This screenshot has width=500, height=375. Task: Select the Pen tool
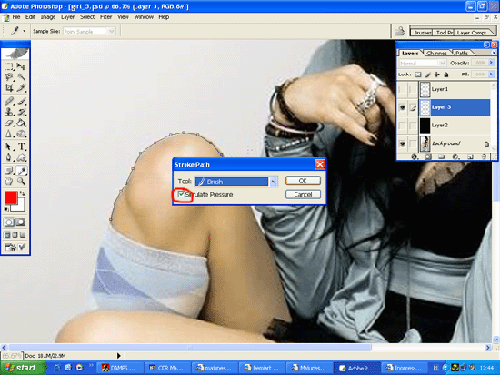click(x=9, y=158)
